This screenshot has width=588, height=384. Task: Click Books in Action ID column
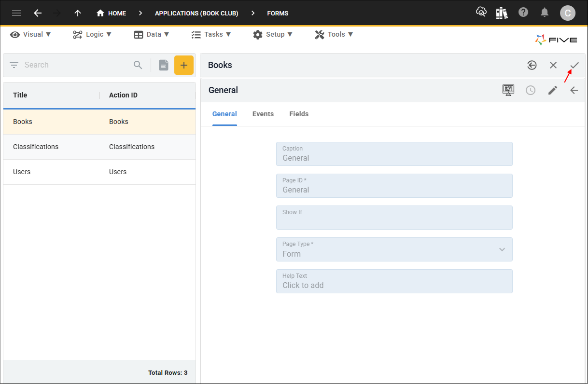tap(119, 122)
